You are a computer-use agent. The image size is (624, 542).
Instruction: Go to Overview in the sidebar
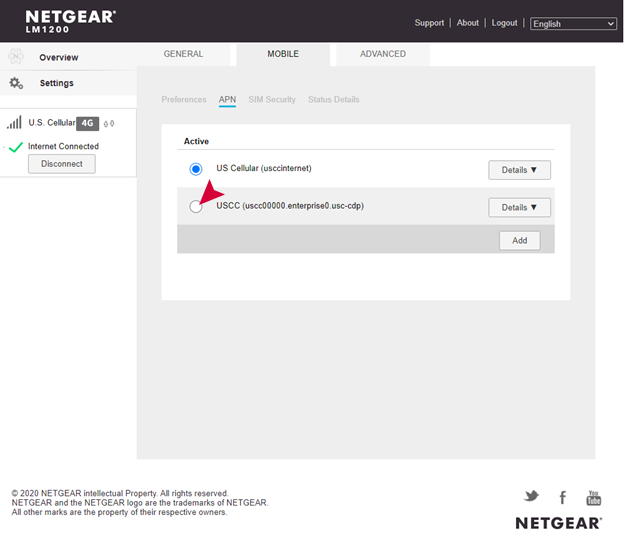point(59,57)
